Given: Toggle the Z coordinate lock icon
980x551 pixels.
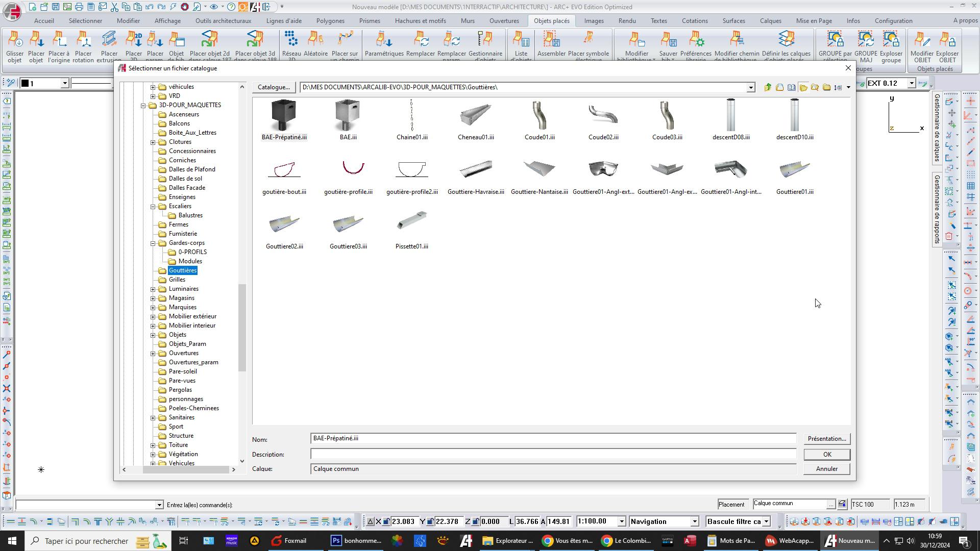Looking at the screenshot, I should (475, 521).
